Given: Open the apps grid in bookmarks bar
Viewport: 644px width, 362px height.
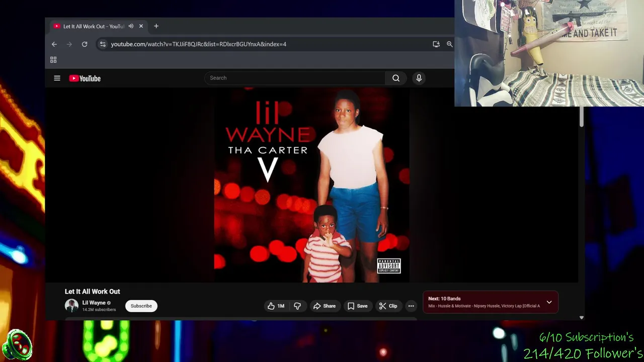Looking at the screenshot, I should [x=53, y=60].
